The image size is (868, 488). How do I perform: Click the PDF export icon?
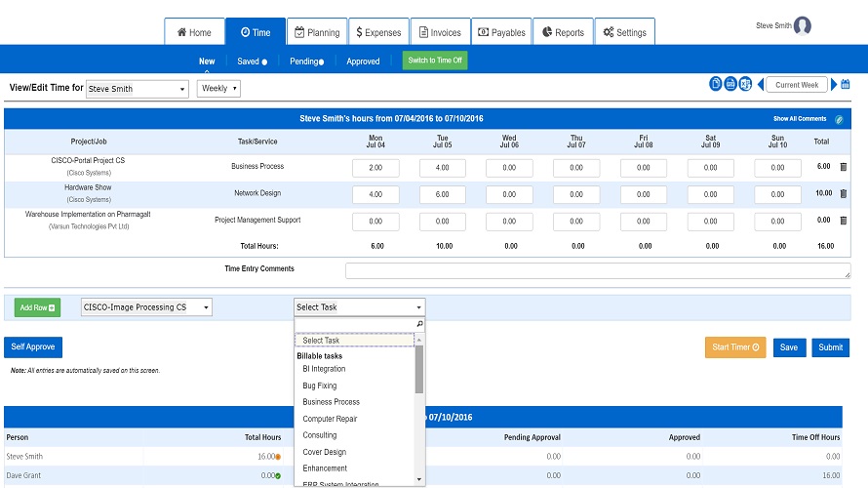(x=730, y=85)
